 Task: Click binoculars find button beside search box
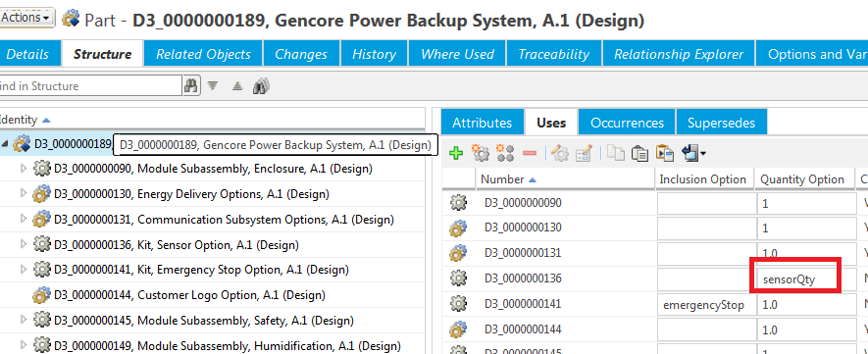pos(191,85)
